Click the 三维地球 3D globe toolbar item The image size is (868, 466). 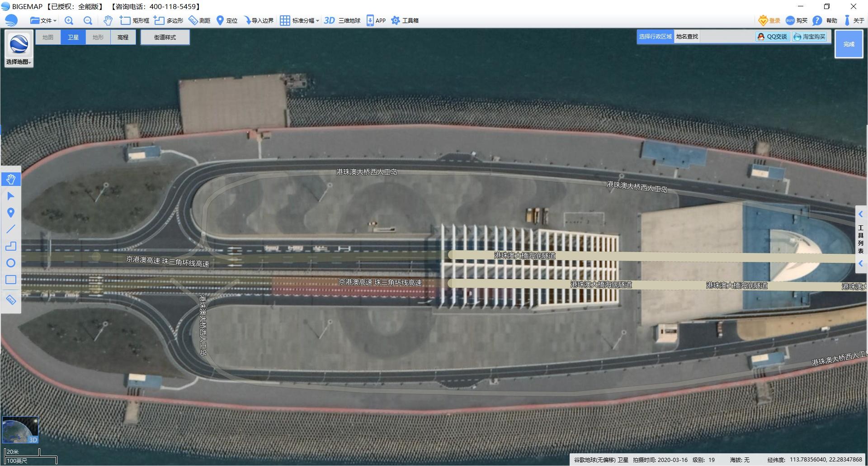click(x=343, y=20)
